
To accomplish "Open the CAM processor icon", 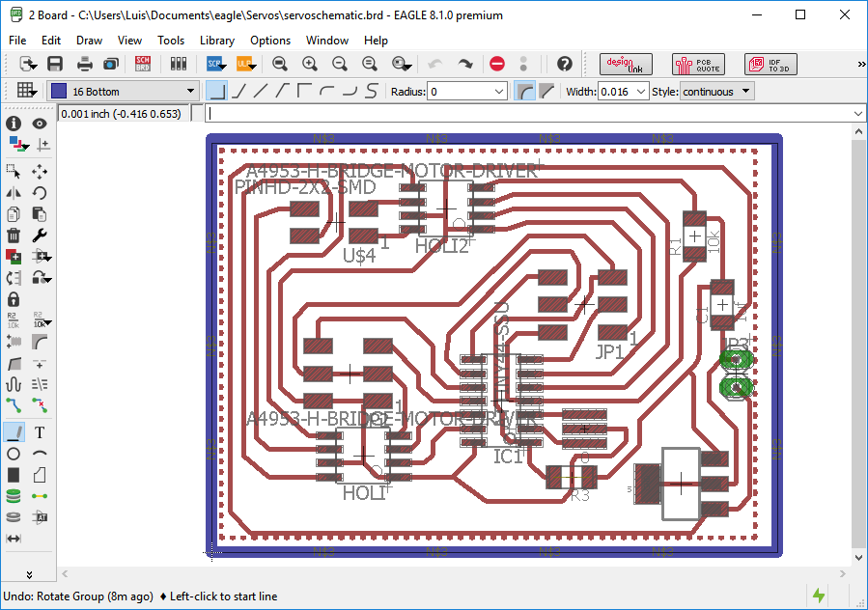I will [111, 65].
